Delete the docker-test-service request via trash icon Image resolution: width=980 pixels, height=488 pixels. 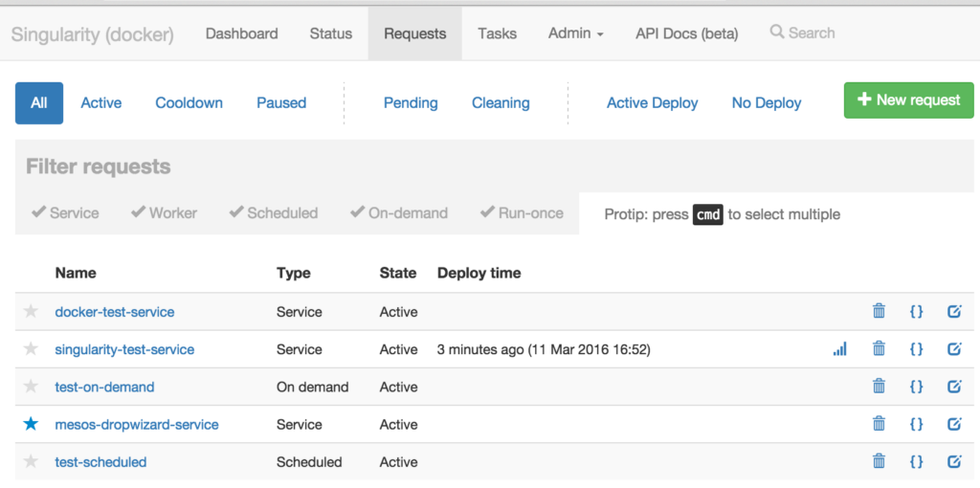[879, 311]
